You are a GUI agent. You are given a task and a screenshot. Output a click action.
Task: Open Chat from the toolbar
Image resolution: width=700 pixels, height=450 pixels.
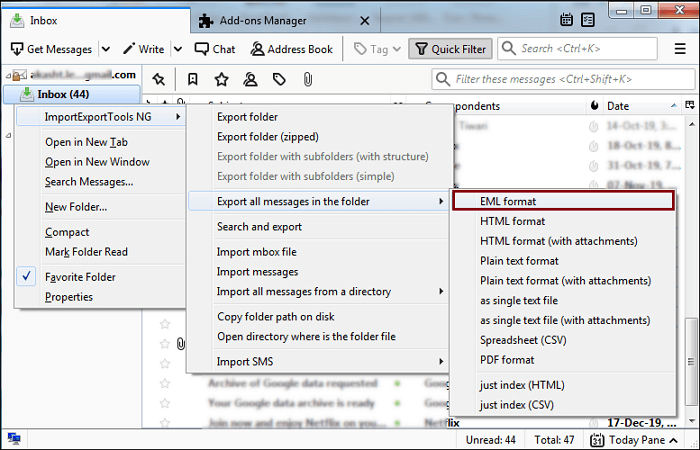(215, 49)
